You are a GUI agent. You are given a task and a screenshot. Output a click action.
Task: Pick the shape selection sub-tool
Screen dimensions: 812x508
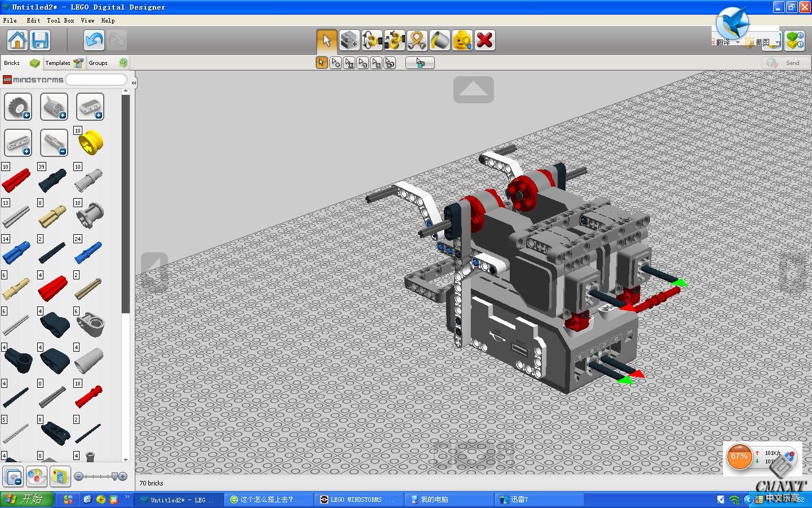tap(376, 63)
